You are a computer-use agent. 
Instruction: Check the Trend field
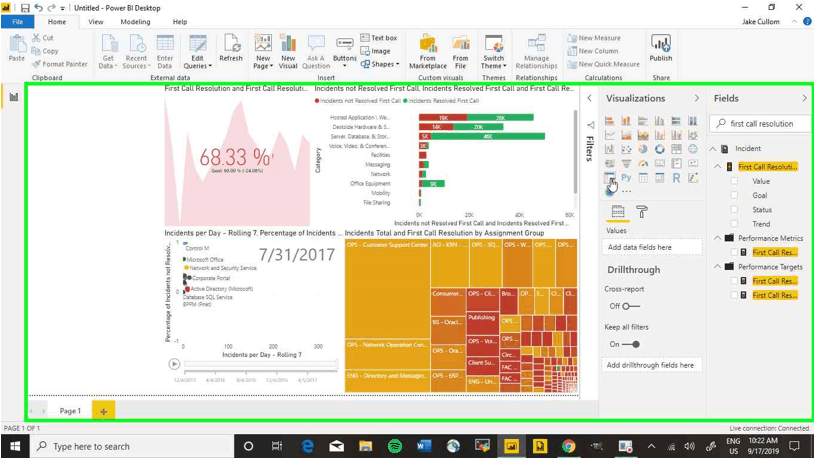coord(734,224)
